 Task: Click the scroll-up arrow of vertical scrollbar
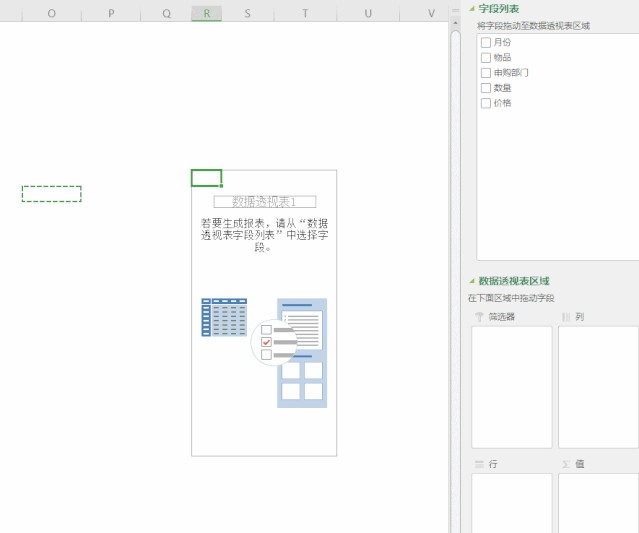pyautogui.click(x=455, y=9)
